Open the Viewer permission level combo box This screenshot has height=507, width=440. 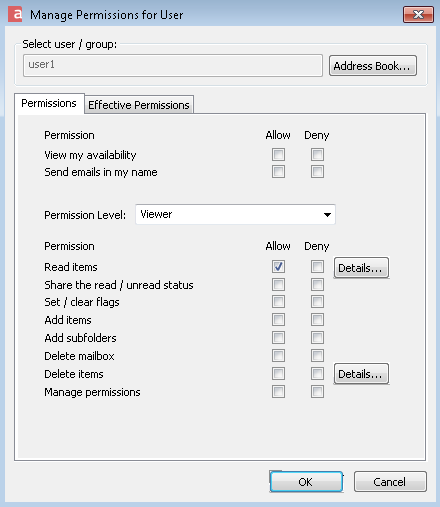[x=235, y=214]
